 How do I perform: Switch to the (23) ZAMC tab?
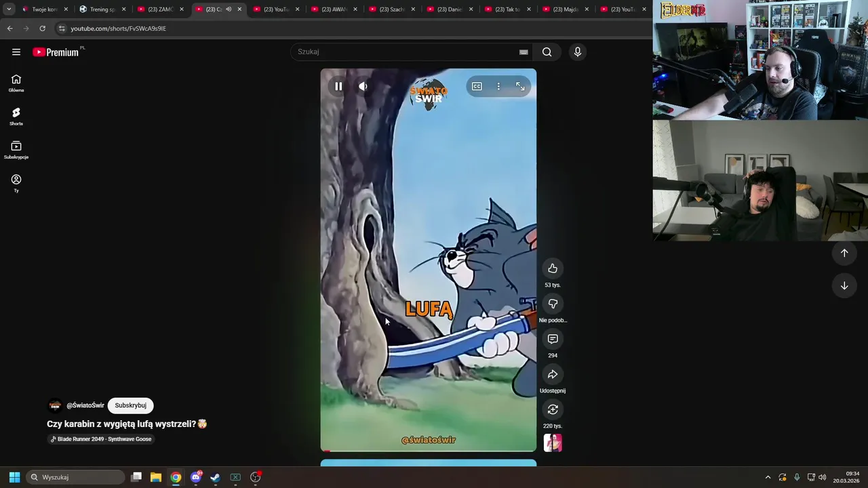point(160,9)
